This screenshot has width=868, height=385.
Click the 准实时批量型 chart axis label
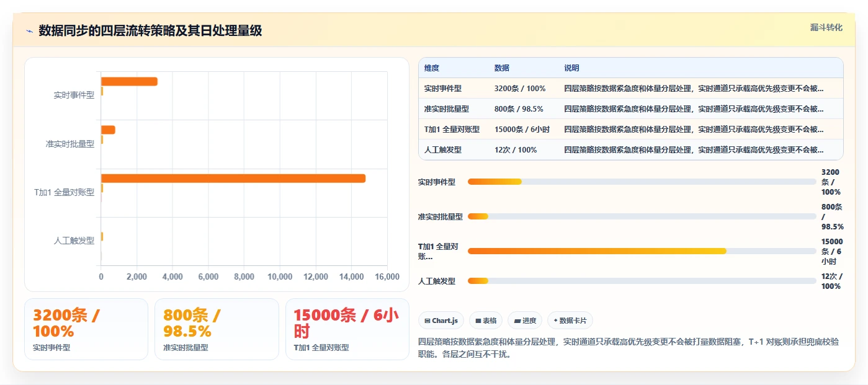click(70, 144)
